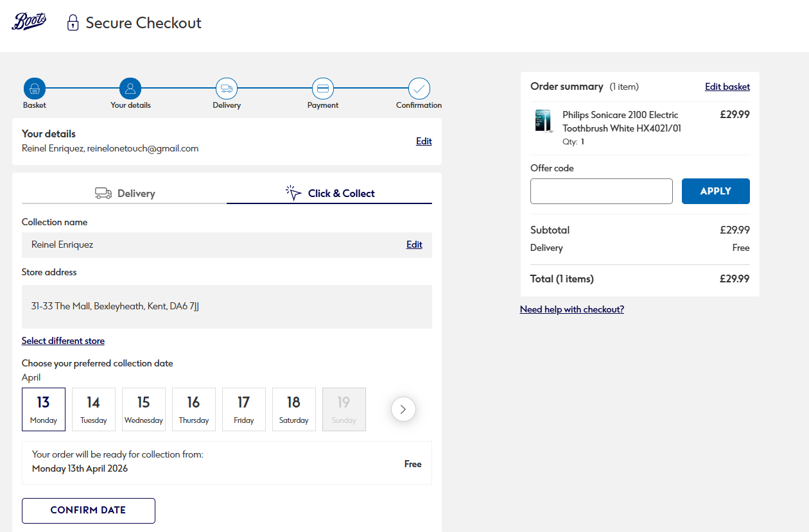Click the Payment card step icon
The image size is (809, 532).
point(323,89)
